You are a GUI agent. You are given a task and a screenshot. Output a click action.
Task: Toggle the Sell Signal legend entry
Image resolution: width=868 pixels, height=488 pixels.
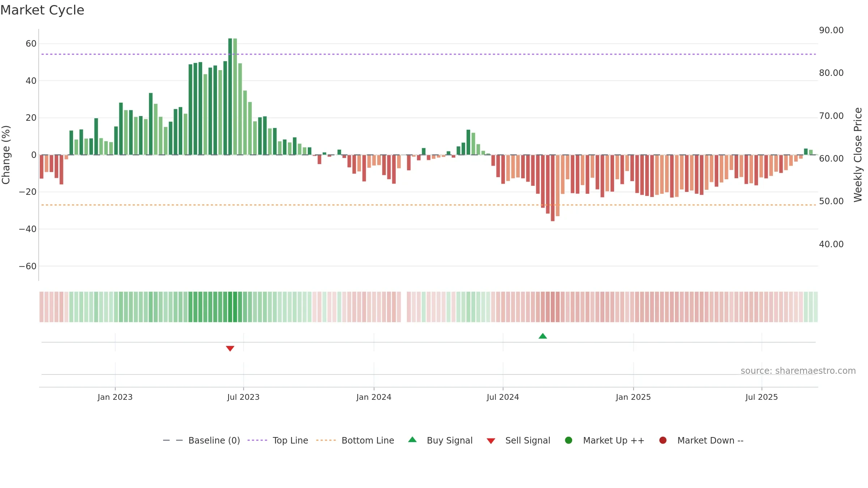coord(519,440)
